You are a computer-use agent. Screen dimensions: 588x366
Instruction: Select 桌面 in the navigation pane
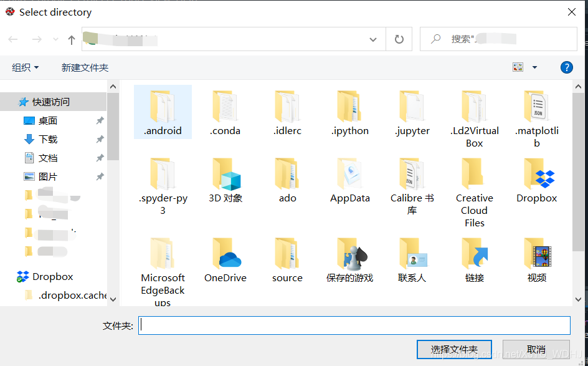48,120
